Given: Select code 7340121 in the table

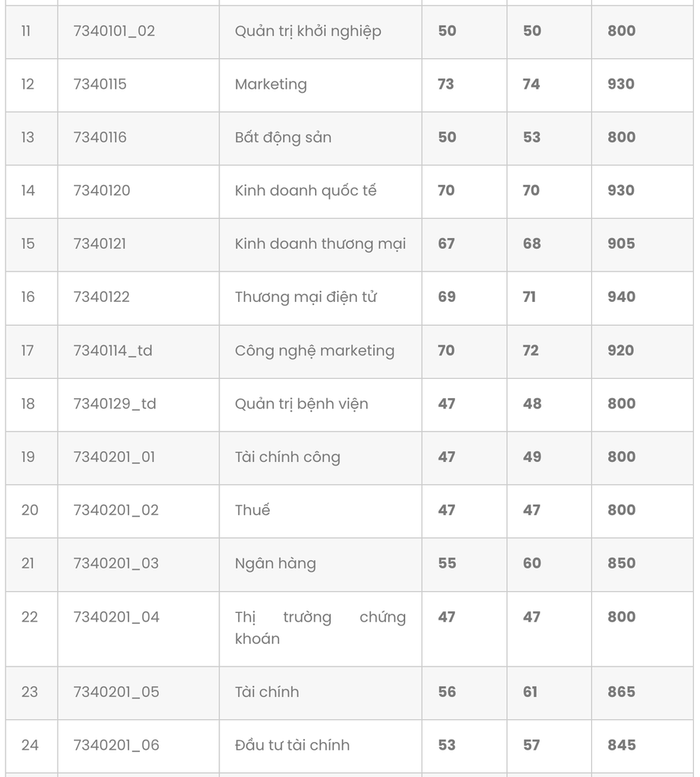Looking at the screenshot, I should point(100,243).
